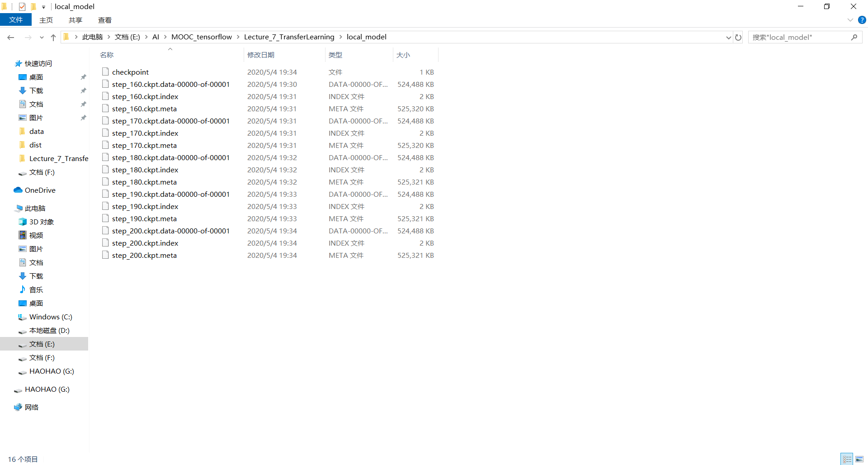Viewport: 868px width, 465px height.
Task: Open pinned 图片 under quick access
Action: tap(36, 118)
